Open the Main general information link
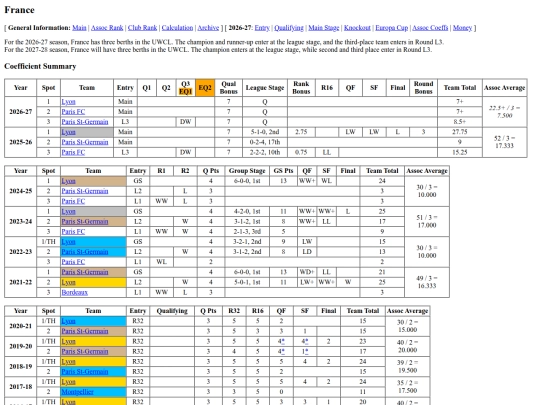 [79, 28]
